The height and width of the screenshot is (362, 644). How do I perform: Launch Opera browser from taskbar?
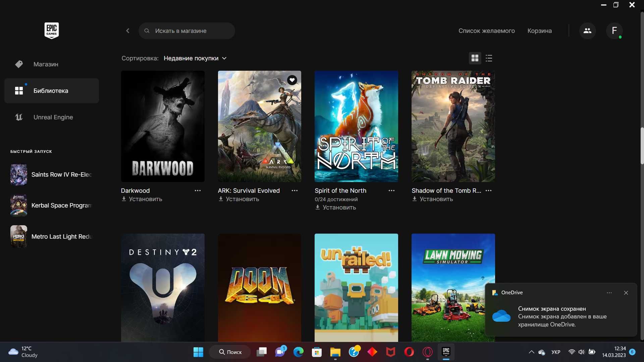coord(409,352)
